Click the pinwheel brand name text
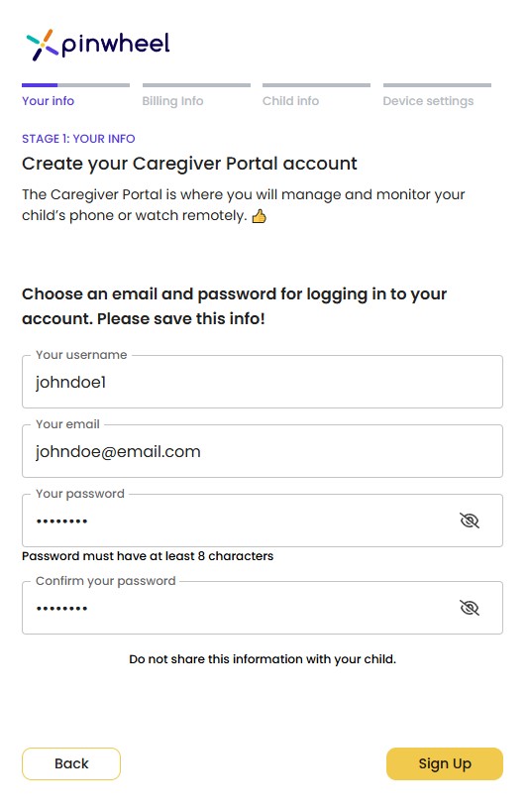Viewport: 529px width, 812px height. pyautogui.click(x=116, y=45)
